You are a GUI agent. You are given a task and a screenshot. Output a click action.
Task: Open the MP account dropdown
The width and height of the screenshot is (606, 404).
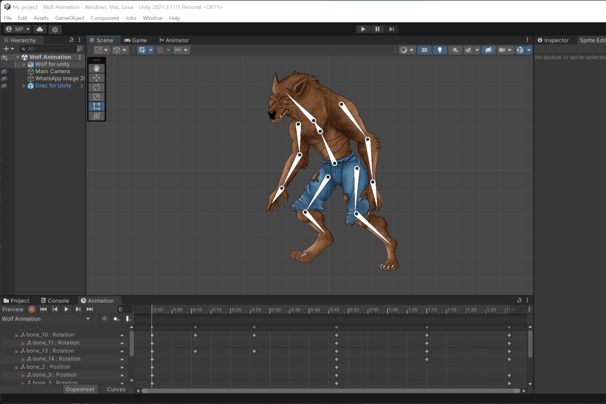(x=18, y=29)
